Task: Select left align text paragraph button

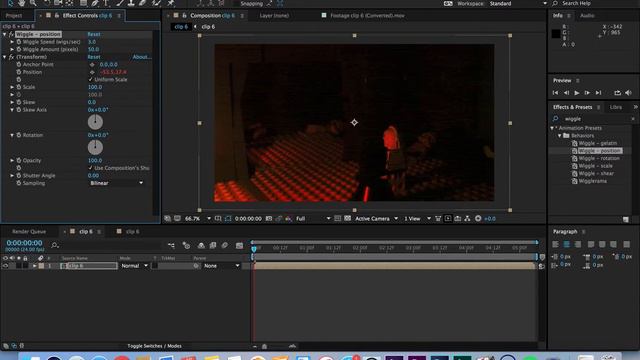Action: point(556,244)
